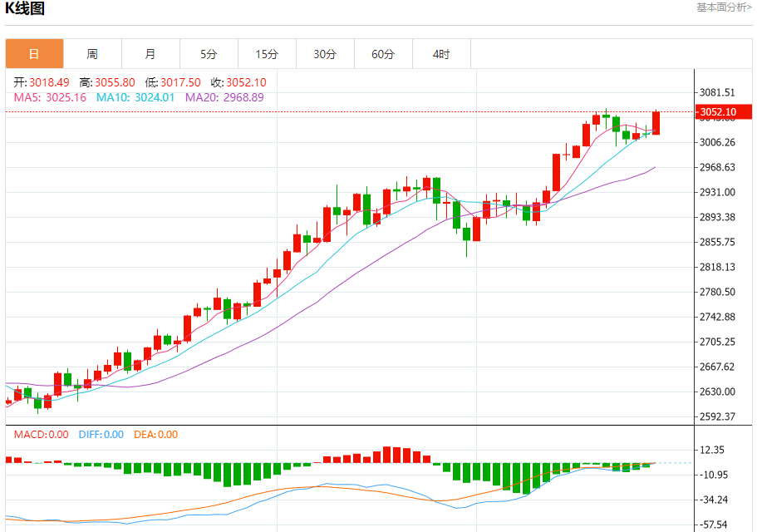Click the 高:3055.80 high price readout

107,82
